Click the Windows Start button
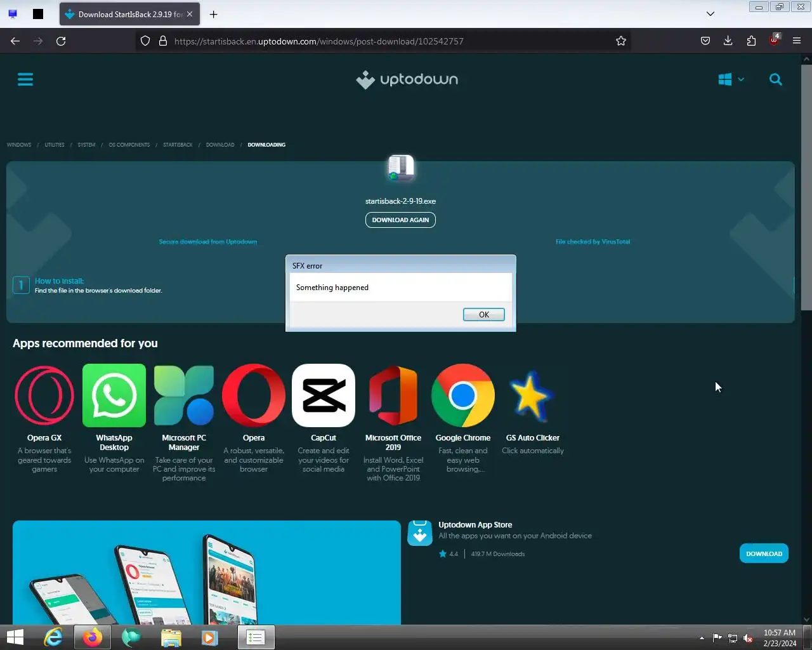Image resolution: width=812 pixels, height=650 pixels. (x=15, y=637)
